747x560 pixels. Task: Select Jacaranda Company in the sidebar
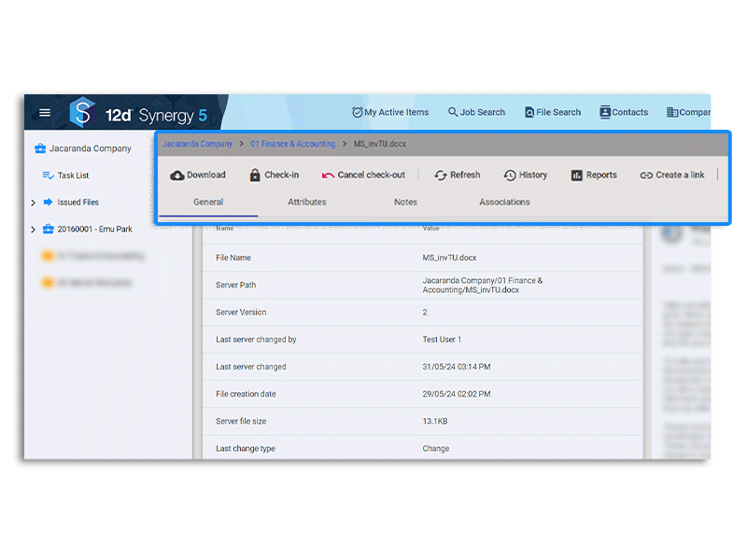pos(90,148)
